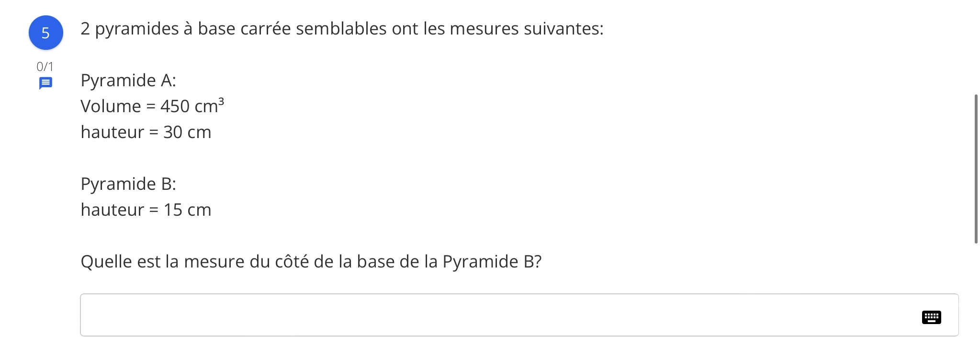Click the value 450 in Volume line
The image size is (980, 337).
point(175,106)
